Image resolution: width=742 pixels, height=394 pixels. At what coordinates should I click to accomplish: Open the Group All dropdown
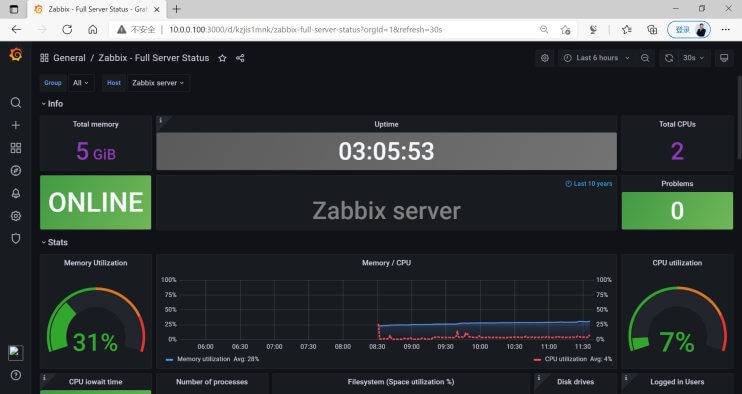point(81,83)
